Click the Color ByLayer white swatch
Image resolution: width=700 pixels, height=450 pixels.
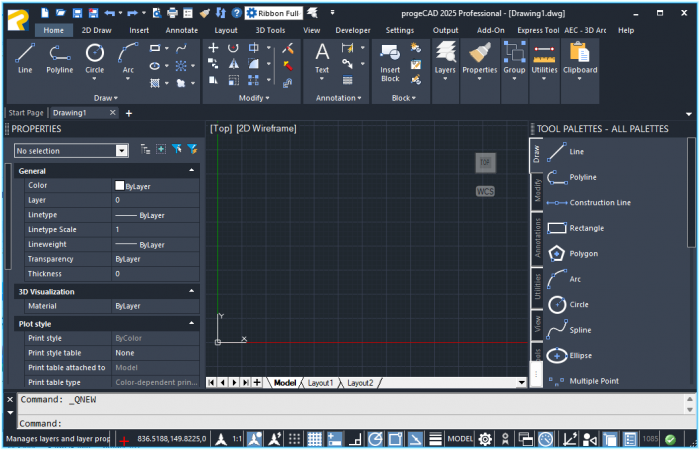(x=120, y=185)
